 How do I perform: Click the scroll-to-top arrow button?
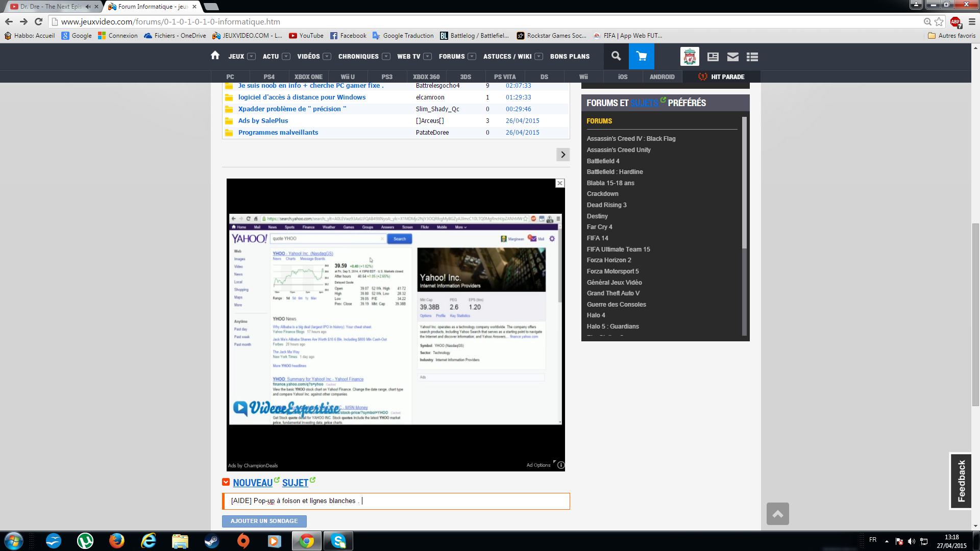(x=778, y=514)
